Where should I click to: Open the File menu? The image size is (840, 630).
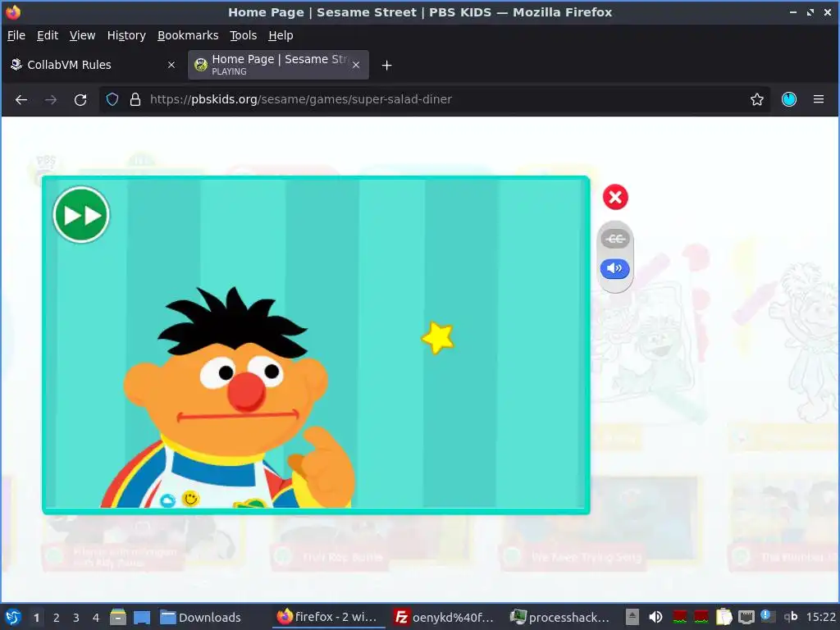click(16, 35)
